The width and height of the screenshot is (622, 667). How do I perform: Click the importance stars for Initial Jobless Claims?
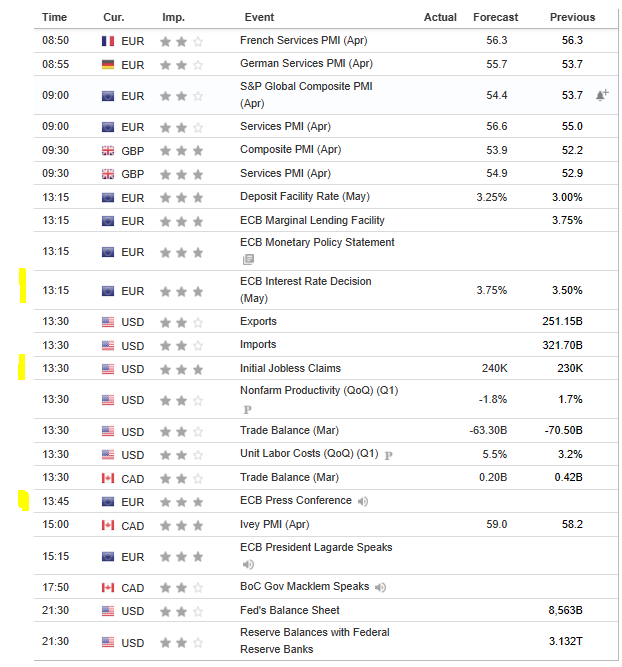(x=182, y=369)
